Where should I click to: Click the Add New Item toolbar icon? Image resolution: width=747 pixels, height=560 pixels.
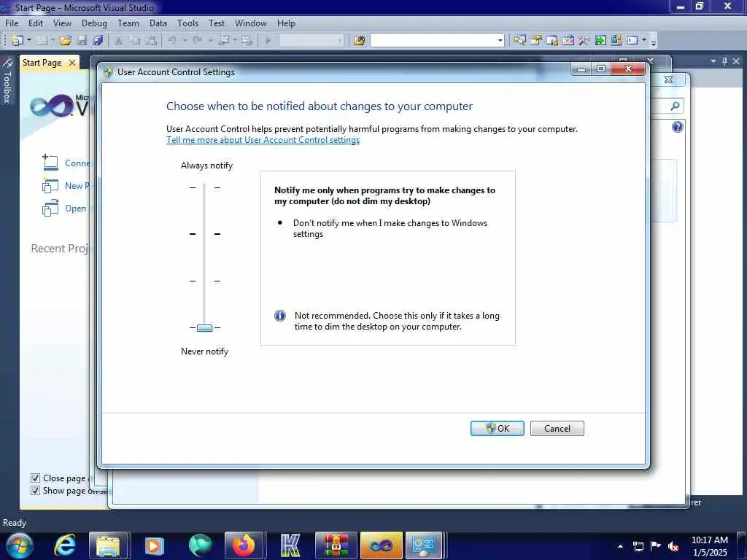[x=42, y=41]
